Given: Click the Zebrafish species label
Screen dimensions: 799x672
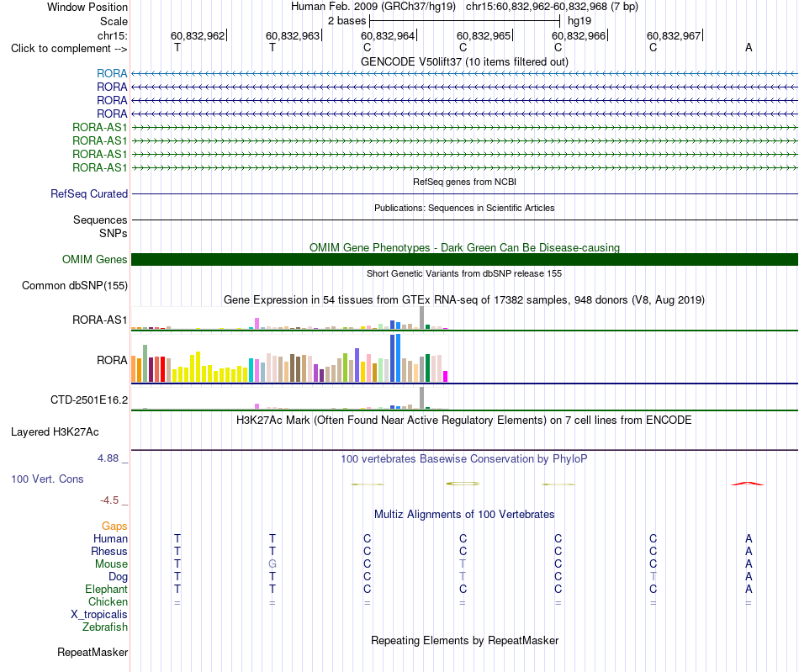Looking at the screenshot, I should tap(105, 627).
